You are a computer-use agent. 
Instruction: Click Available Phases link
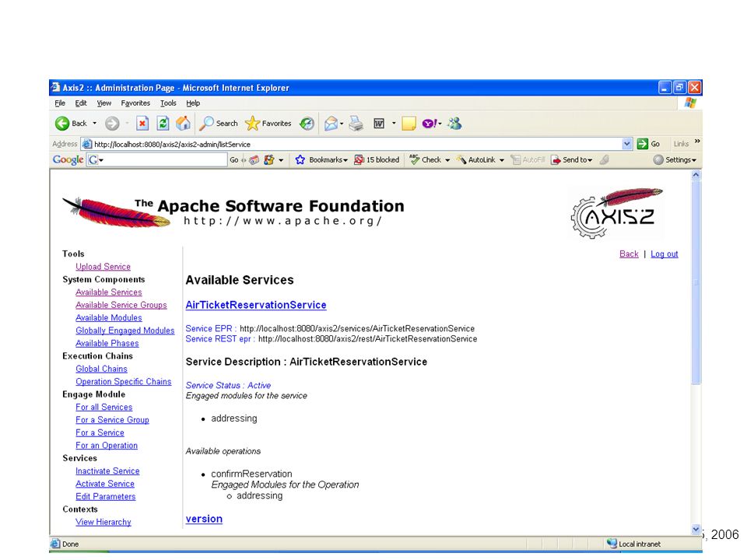coord(107,343)
